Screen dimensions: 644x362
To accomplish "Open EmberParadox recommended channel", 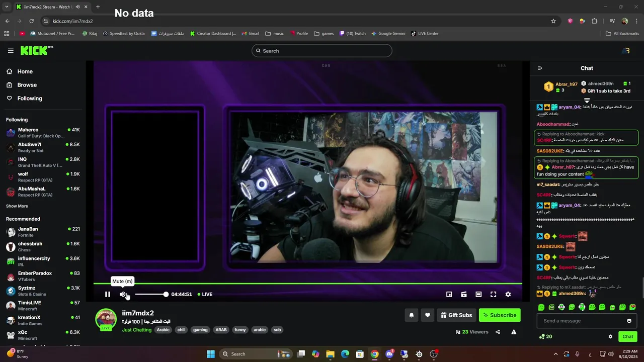I will click(43, 276).
